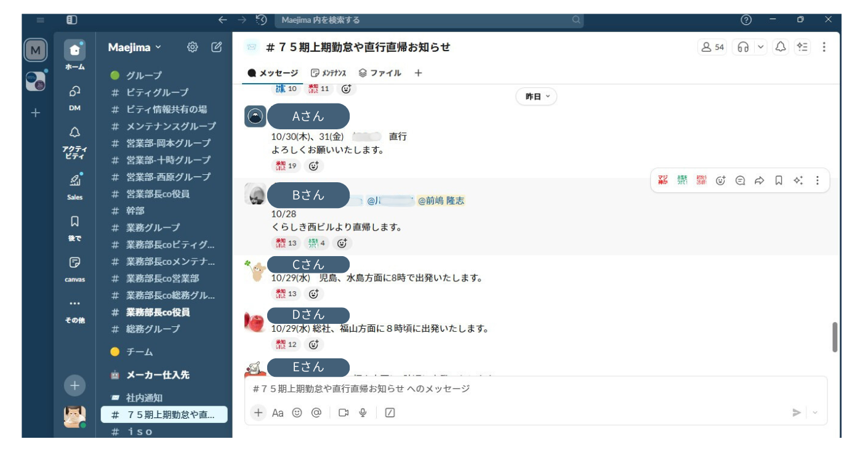Click the microphone audio clip icon
868x463 pixels.
[x=363, y=413]
